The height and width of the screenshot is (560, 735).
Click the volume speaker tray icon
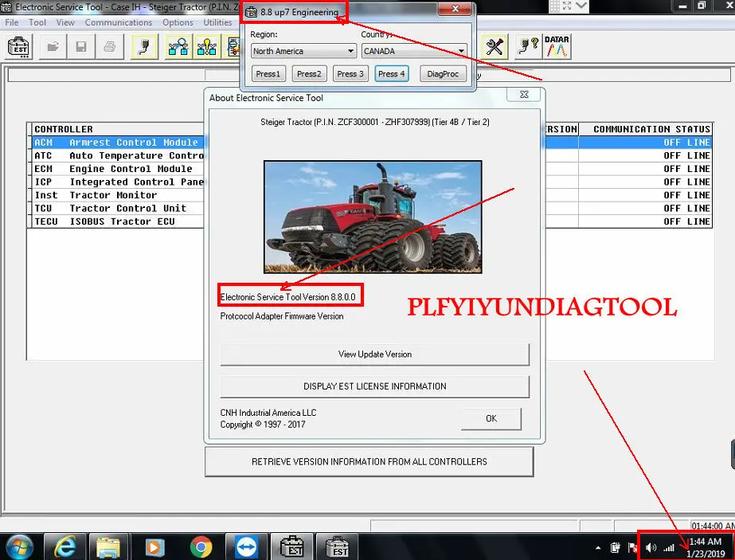point(651,547)
